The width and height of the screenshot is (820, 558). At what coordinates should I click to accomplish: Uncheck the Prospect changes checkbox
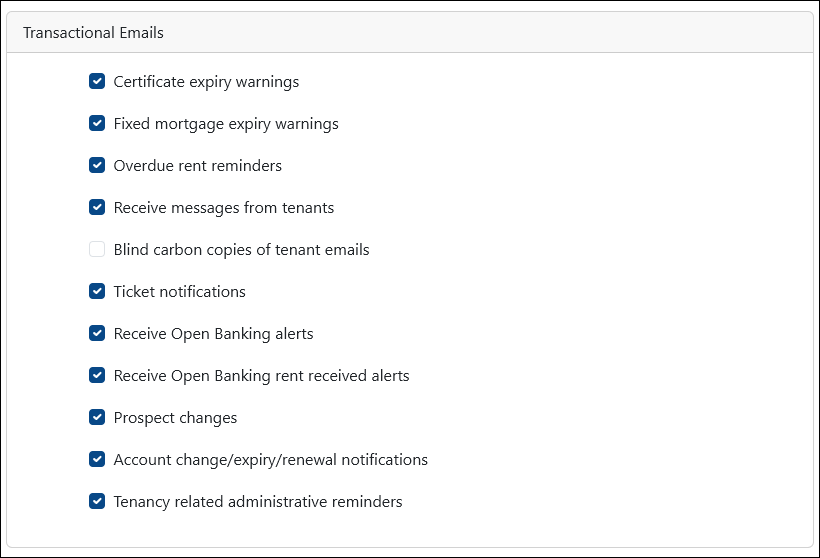point(97,417)
